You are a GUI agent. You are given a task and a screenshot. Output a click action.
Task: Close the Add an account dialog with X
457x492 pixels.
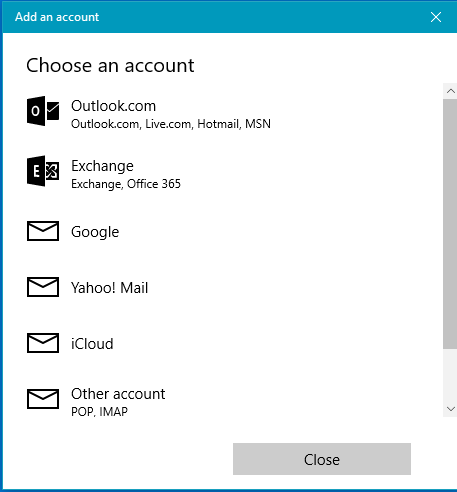tap(436, 17)
